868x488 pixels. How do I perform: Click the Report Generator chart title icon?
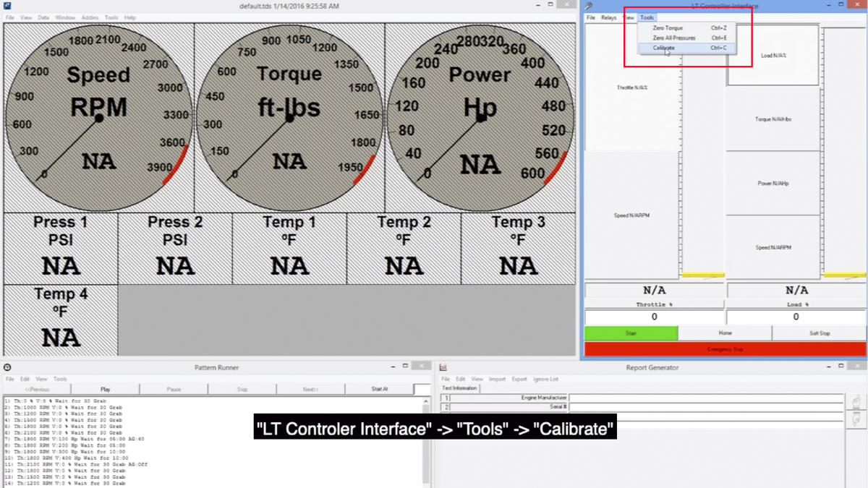click(x=443, y=367)
